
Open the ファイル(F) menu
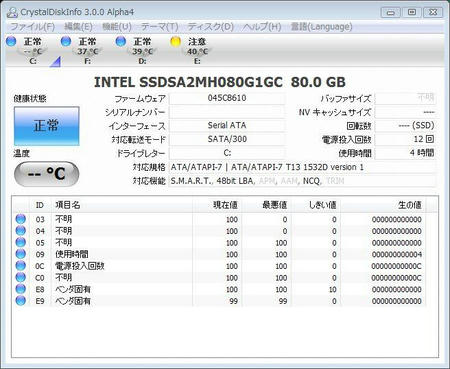click(32, 27)
